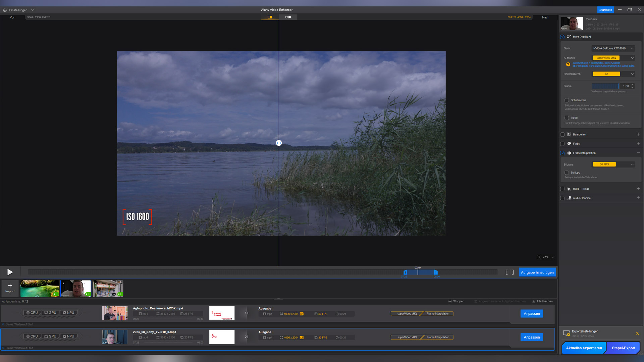Click the preview split divider handle
644x362 pixels.
click(279, 143)
